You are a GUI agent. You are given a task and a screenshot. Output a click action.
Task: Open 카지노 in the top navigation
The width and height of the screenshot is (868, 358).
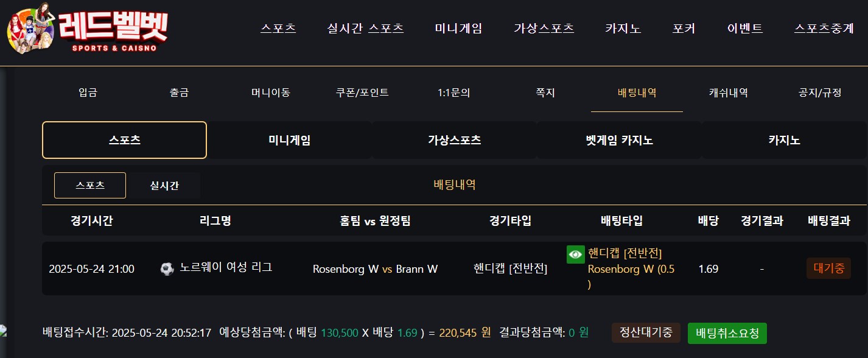(x=623, y=28)
